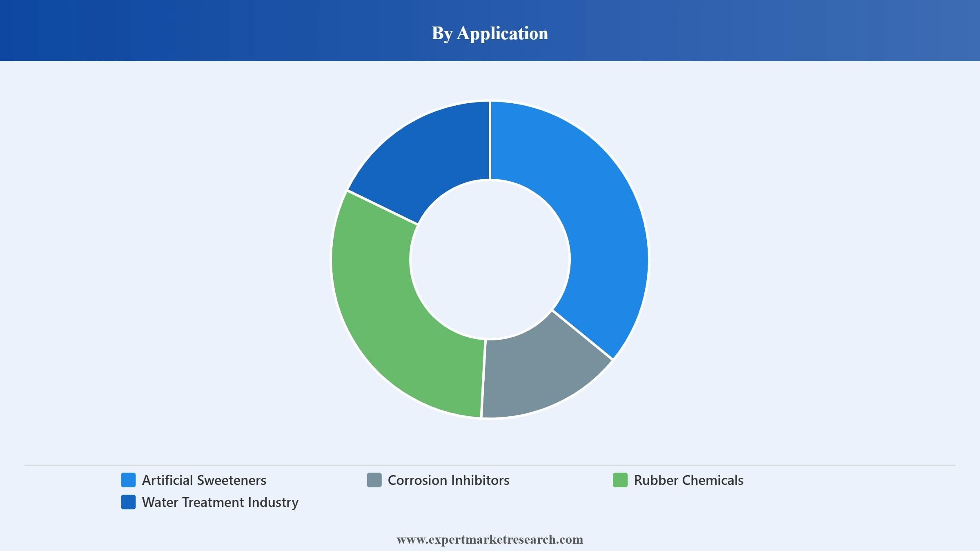Click the By Application chart title
Screen dimensions: 980x551
point(490,33)
